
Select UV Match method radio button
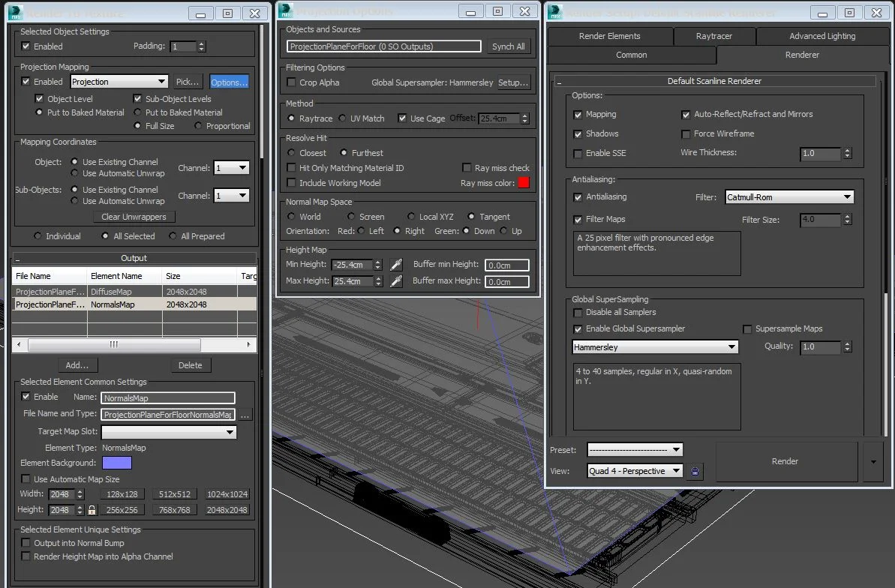coord(342,118)
